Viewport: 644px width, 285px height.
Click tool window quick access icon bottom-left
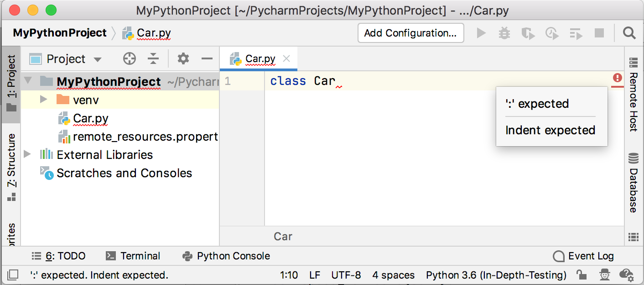click(13, 274)
